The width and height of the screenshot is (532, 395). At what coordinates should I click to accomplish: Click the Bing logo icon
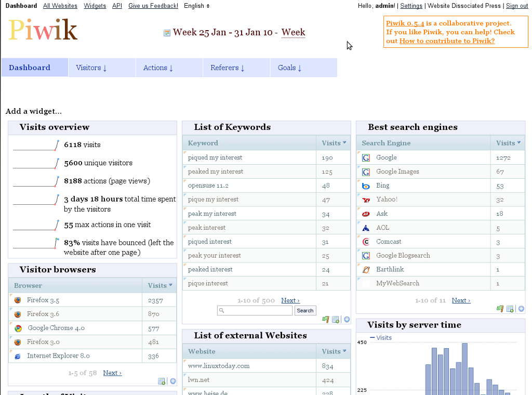click(x=366, y=186)
